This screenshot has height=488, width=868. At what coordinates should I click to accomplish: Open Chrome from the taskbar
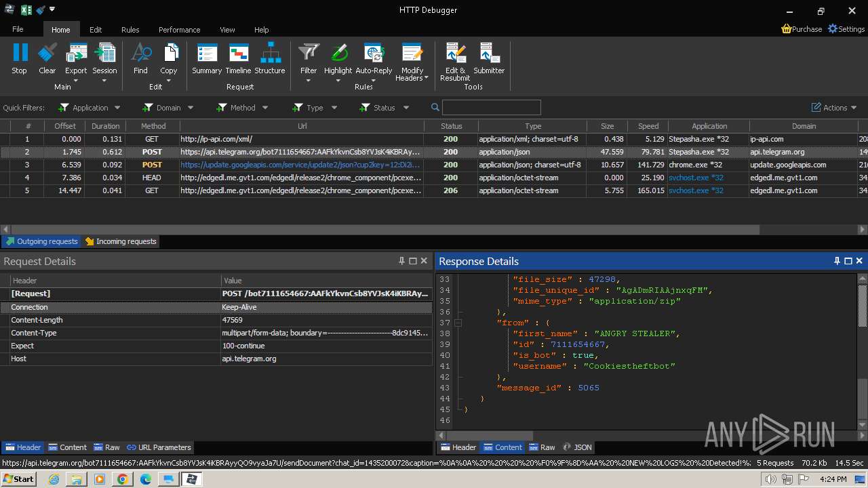122,479
